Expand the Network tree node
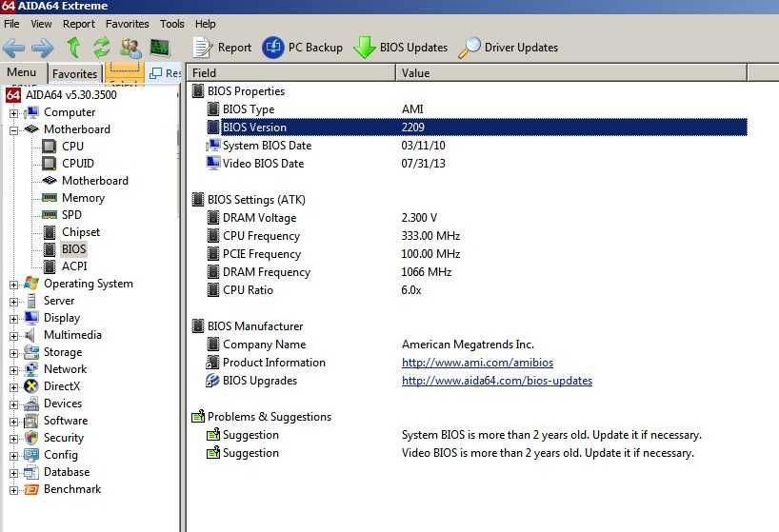Viewport: 779px width, 532px height. 14,370
